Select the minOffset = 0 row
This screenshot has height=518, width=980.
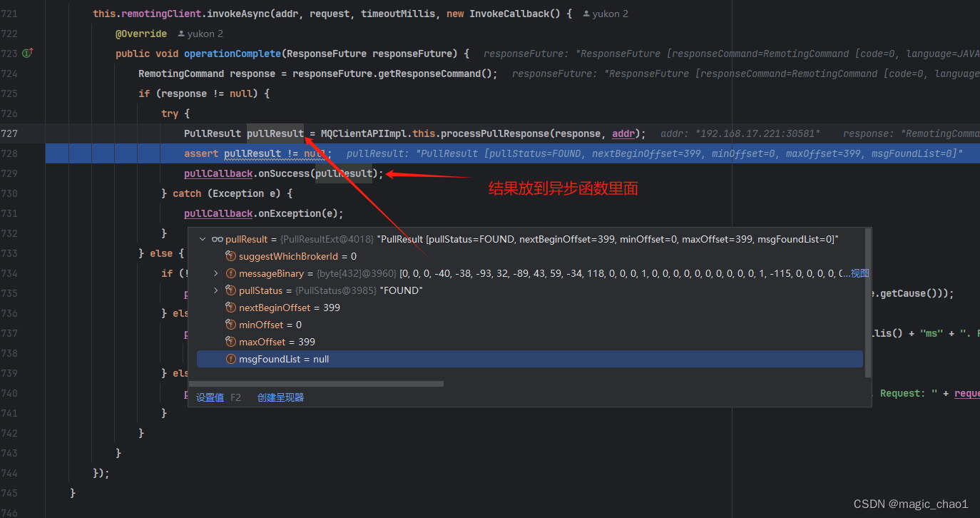coord(529,325)
